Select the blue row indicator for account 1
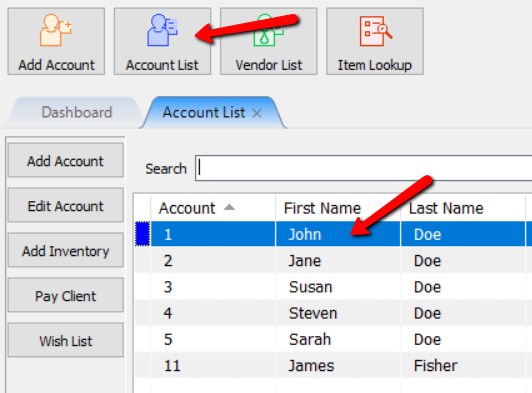 pyautogui.click(x=142, y=234)
